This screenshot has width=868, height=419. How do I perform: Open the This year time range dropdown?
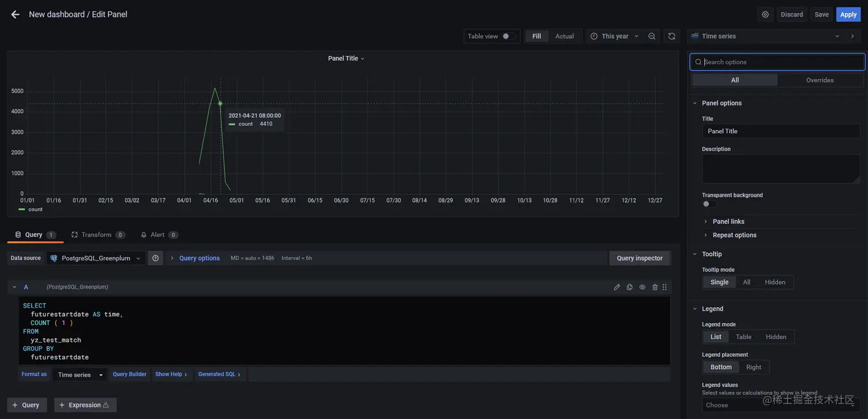(614, 36)
